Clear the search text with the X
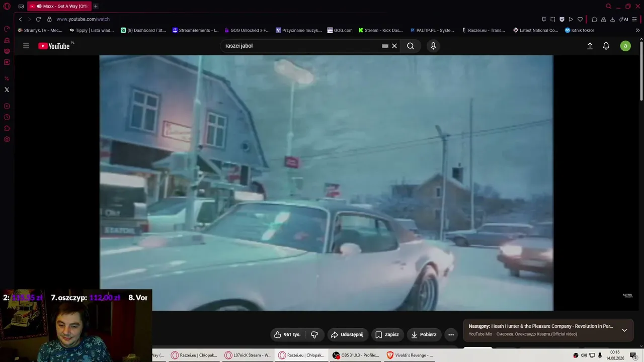 pyautogui.click(x=394, y=46)
